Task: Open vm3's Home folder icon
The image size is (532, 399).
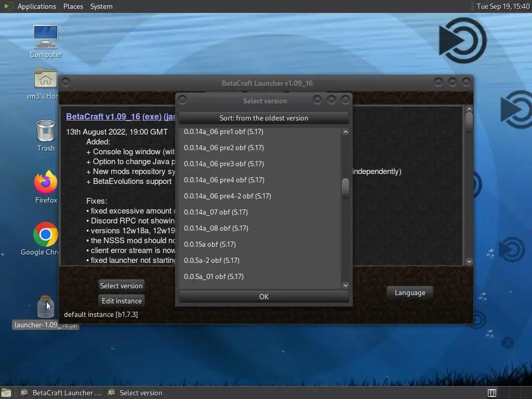Action: (x=46, y=79)
